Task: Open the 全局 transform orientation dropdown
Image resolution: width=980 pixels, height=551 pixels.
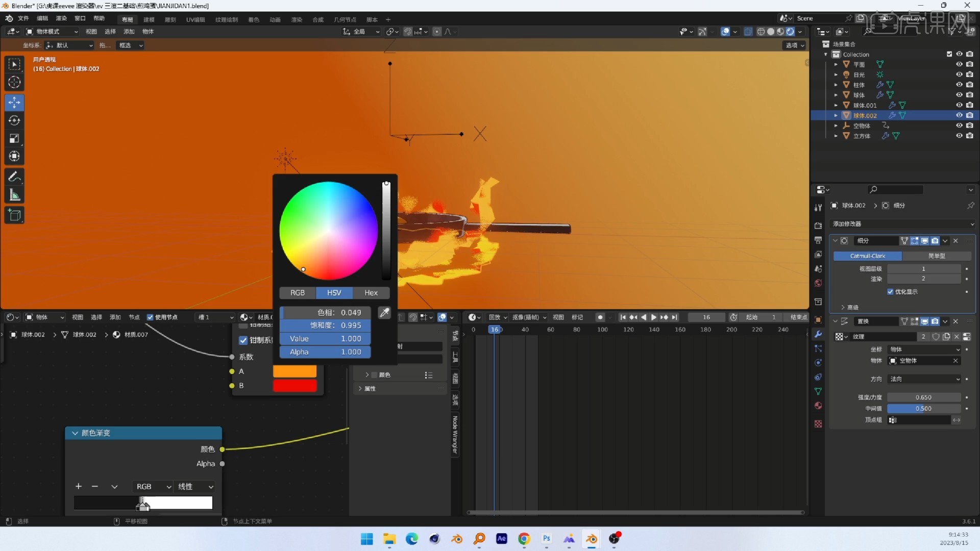Action: pyautogui.click(x=361, y=32)
